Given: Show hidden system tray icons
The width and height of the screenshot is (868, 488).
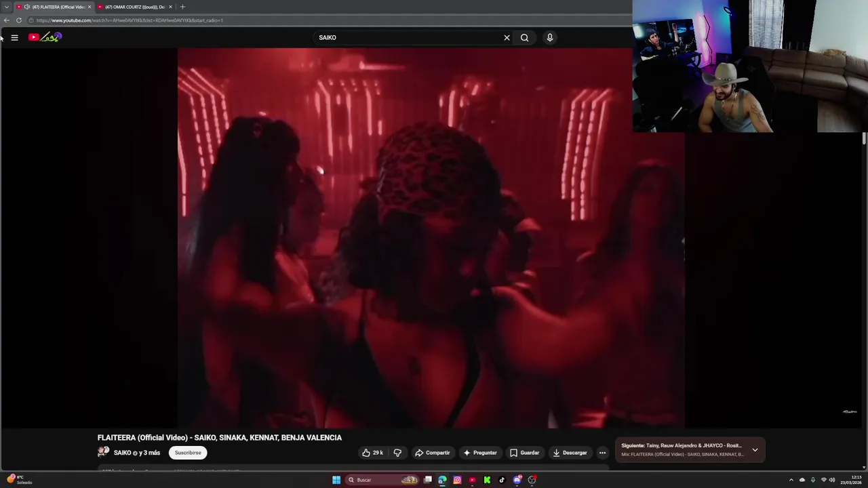Looking at the screenshot, I should (x=791, y=480).
